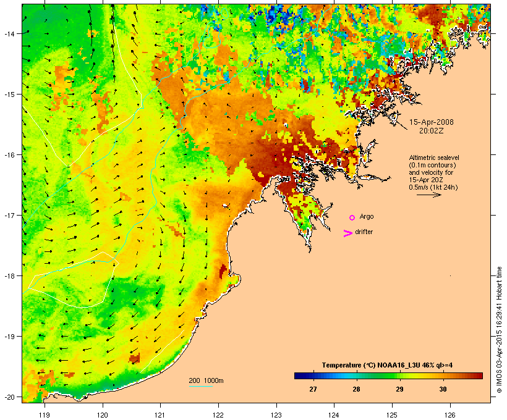Viewport: 507px width, 420px height.
Task: Click the 126 longitude axis label
Action: (x=449, y=415)
